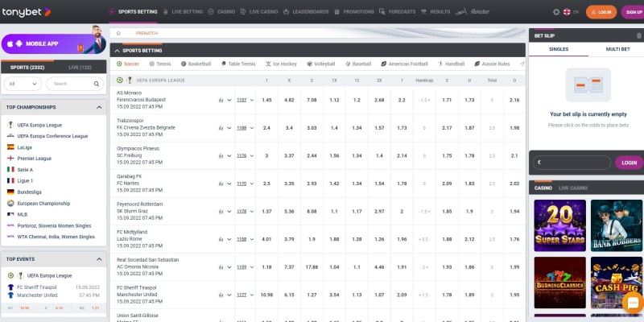644x322 pixels.
Task: Click the UK flag language icon
Action: click(567, 12)
